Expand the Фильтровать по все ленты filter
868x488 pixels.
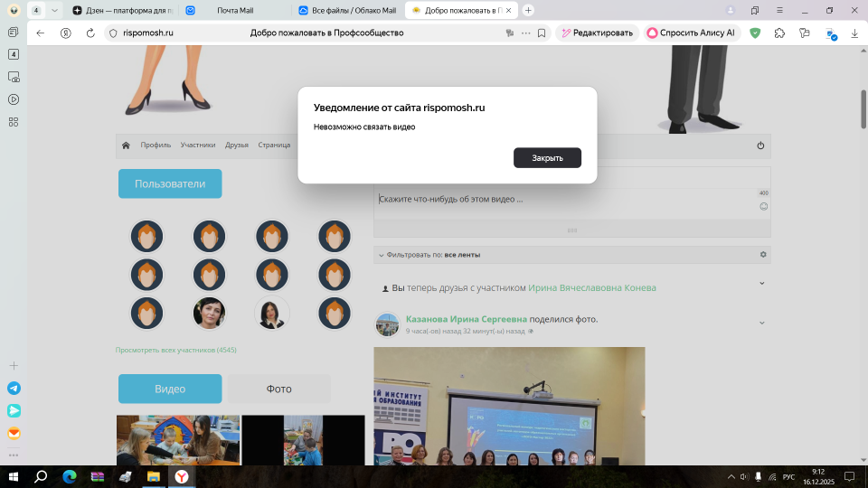380,255
